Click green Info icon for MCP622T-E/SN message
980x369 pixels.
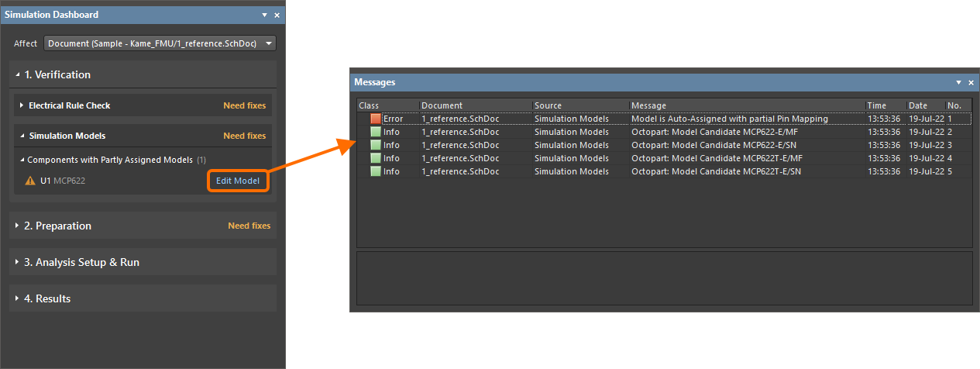click(376, 171)
